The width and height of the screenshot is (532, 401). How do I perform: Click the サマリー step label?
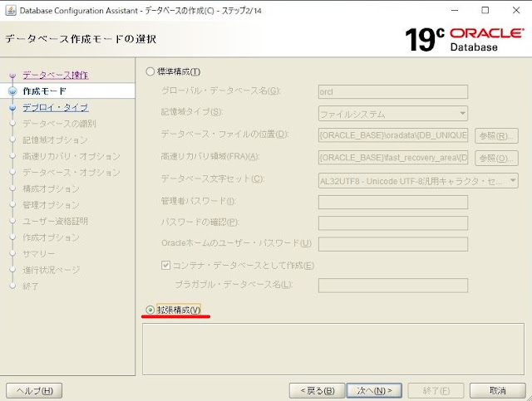pyautogui.click(x=39, y=254)
